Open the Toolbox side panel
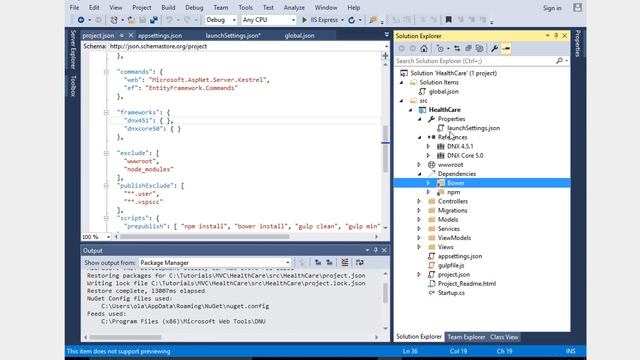The width and height of the screenshot is (640, 360). tap(73, 86)
